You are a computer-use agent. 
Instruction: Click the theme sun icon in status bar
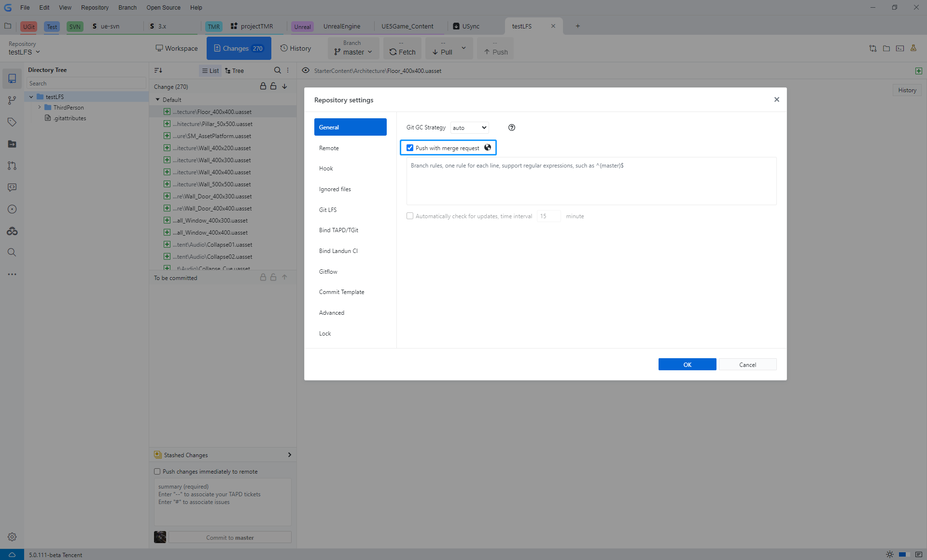point(890,555)
